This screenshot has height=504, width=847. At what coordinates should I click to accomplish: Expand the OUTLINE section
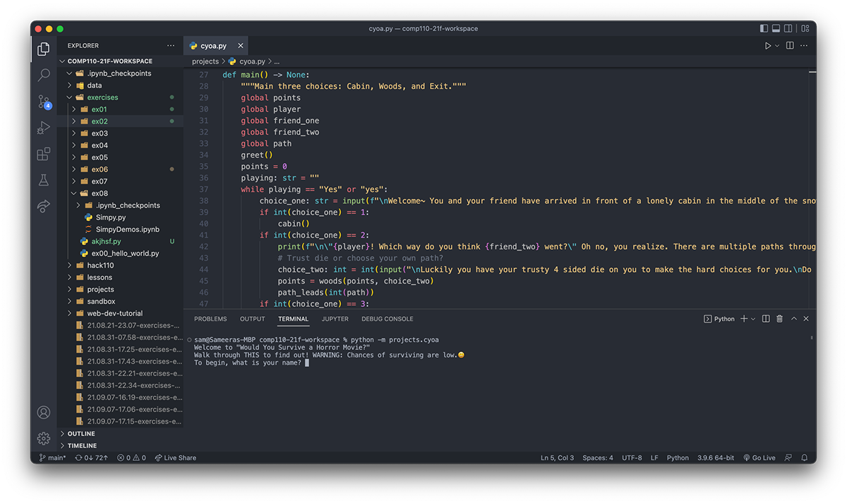tap(81, 434)
